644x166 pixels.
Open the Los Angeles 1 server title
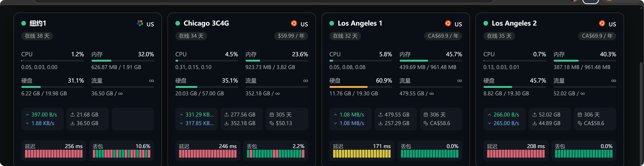pyautogui.click(x=360, y=23)
